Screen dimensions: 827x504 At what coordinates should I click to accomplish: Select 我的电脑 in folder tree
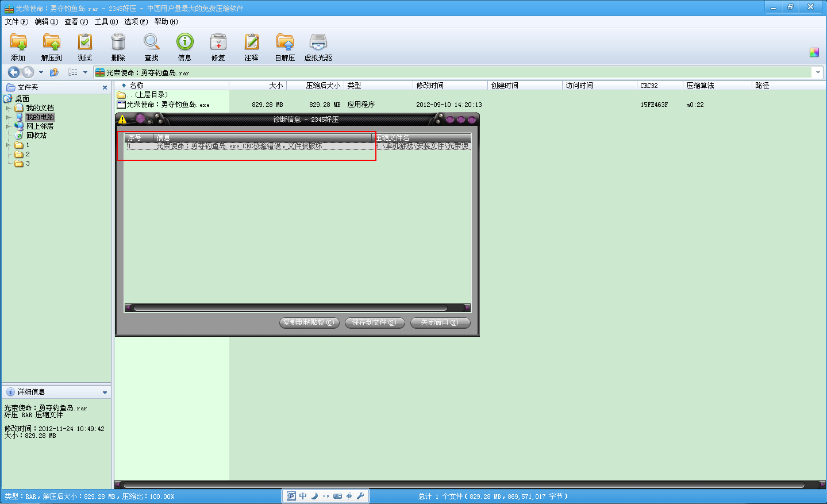(40, 117)
